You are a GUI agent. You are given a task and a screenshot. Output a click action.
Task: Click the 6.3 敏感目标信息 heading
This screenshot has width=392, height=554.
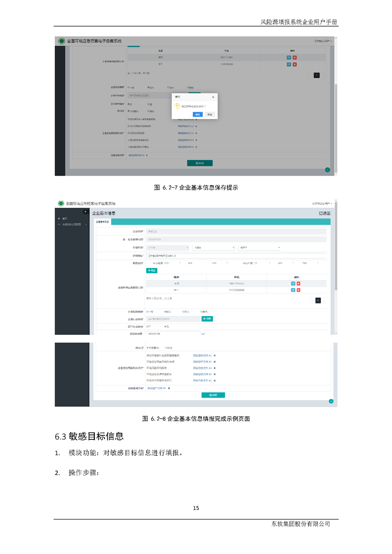(x=89, y=436)
